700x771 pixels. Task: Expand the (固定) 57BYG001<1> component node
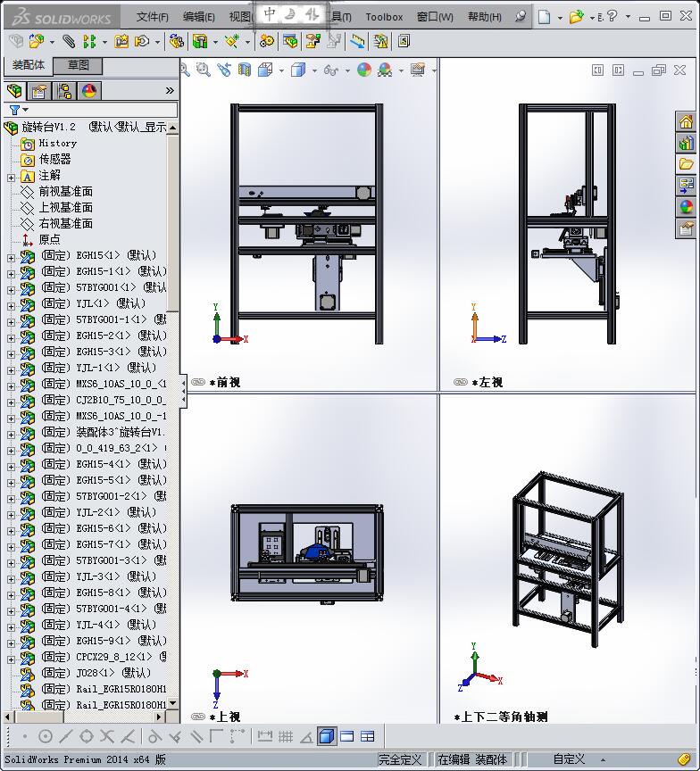click(11, 290)
